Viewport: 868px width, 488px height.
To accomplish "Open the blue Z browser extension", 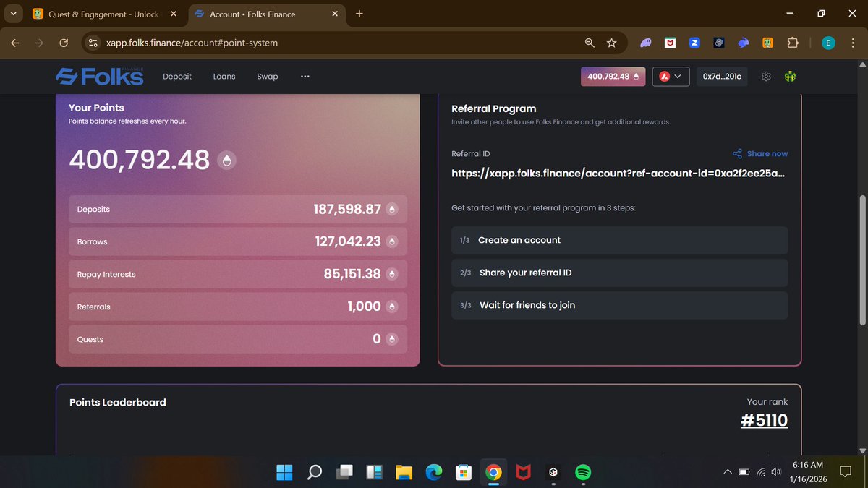I will (x=694, y=43).
